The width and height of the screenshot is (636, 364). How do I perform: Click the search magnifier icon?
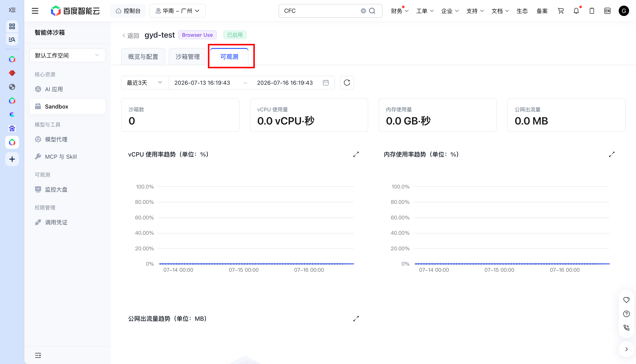point(372,11)
